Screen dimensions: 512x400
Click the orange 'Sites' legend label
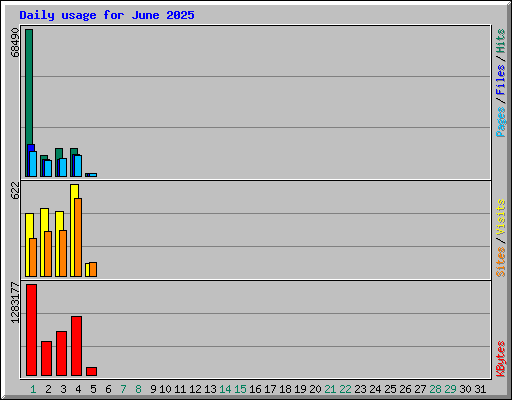point(501,262)
